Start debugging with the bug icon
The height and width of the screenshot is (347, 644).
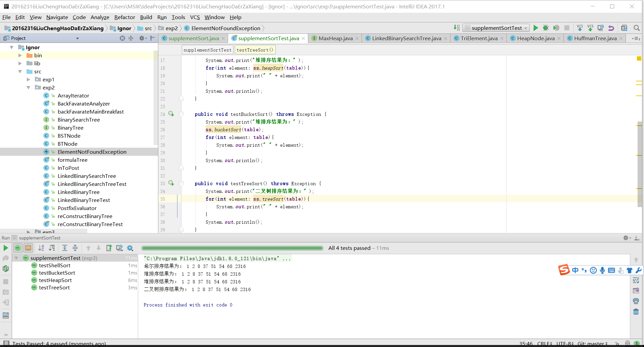coord(546,28)
